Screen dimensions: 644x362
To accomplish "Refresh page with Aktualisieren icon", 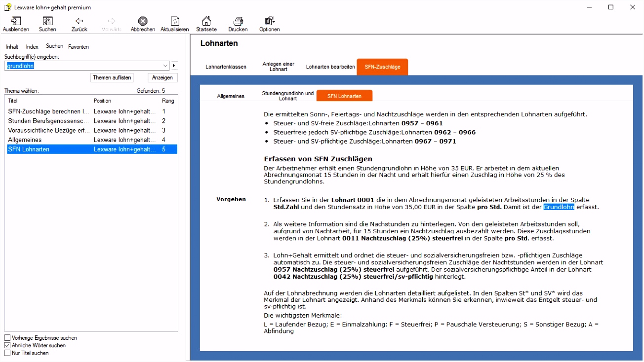I will pyautogui.click(x=174, y=21).
